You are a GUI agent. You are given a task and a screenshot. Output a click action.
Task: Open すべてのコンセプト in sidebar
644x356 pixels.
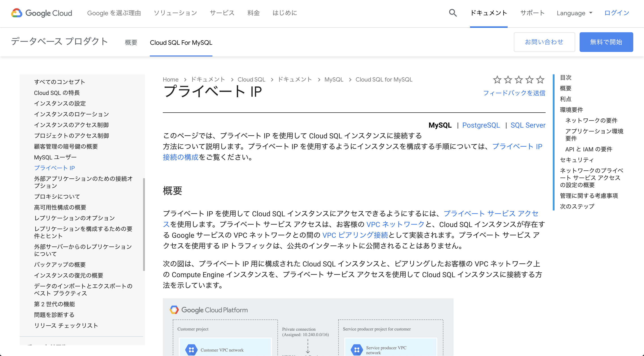[x=59, y=82]
